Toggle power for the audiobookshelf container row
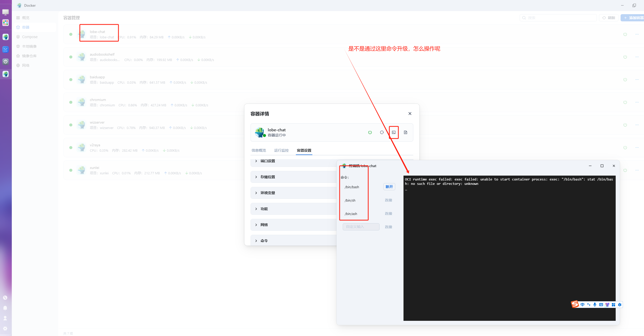 [625, 57]
